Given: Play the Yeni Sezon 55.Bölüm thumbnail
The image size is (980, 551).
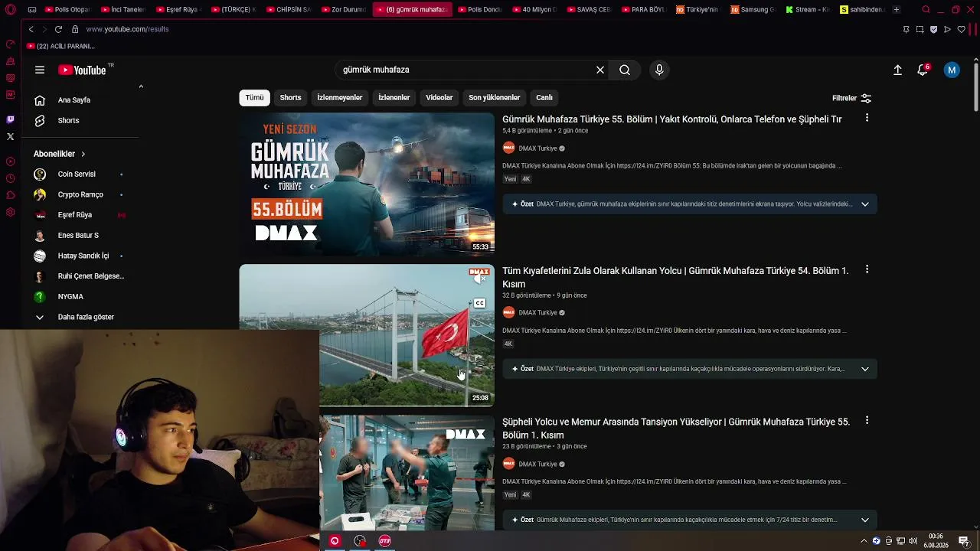Looking at the screenshot, I should [x=367, y=184].
